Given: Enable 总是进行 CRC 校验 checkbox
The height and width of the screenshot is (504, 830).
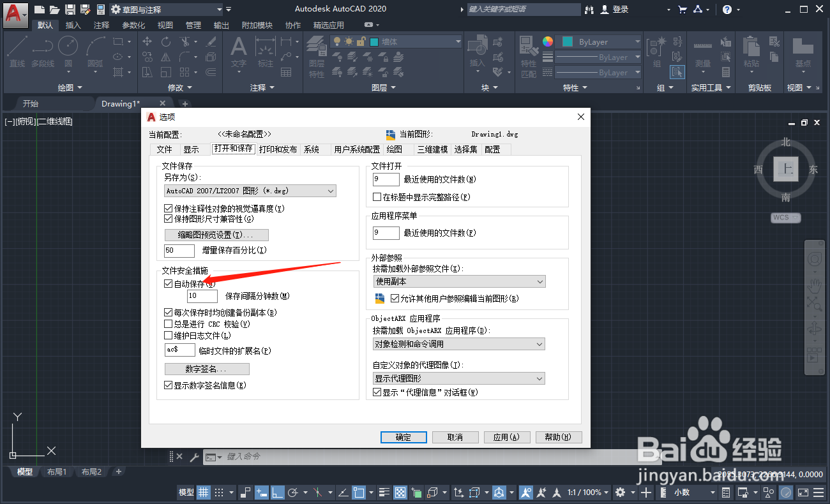Looking at the screenshot, I should 169,324.
